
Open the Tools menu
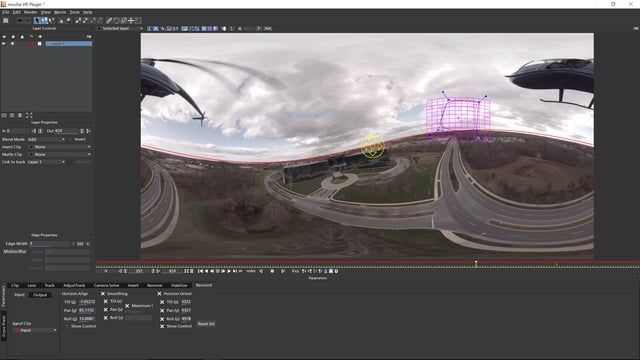point(75,12)
